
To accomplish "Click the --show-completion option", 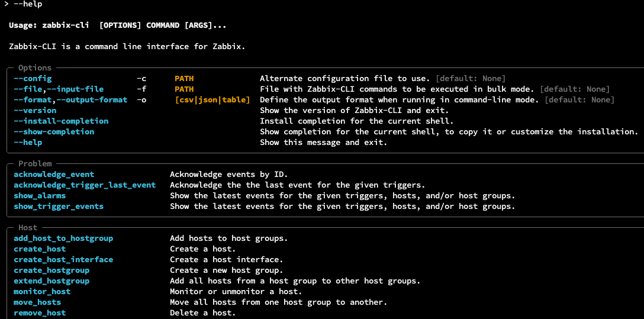I will (x=54, y=132).
